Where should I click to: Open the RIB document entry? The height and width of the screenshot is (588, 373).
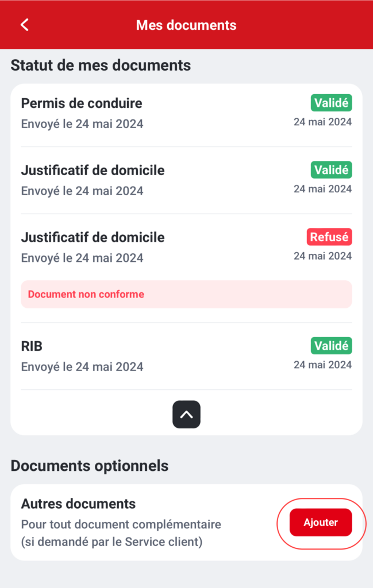tap(33, 346)
